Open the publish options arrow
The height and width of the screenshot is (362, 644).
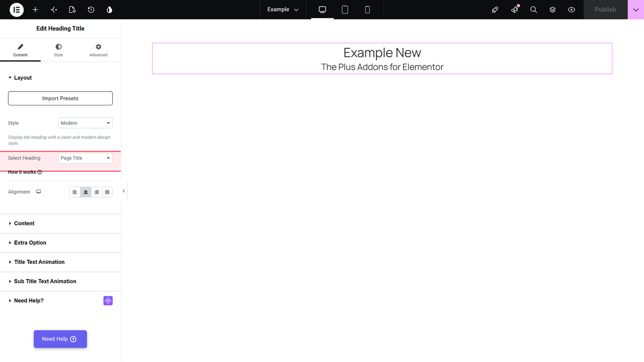coord(636,10)
